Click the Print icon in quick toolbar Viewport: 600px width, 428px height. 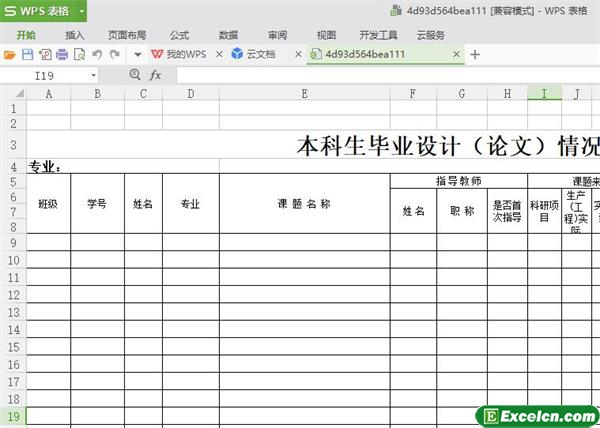point(61,54)
